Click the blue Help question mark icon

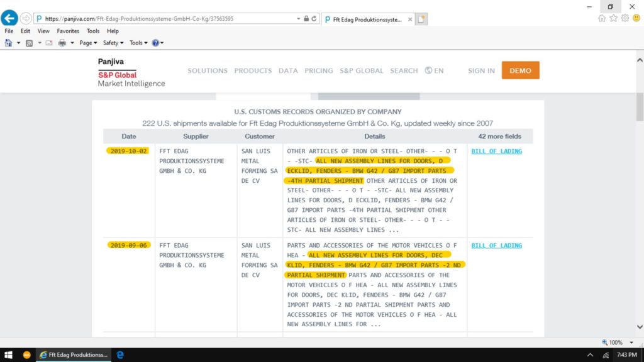click(155, 43)
